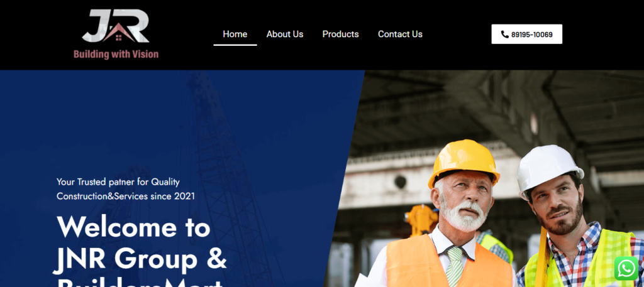Click the pink house roof icon in logo
644x287 pixels.
[x=119, y=33]
